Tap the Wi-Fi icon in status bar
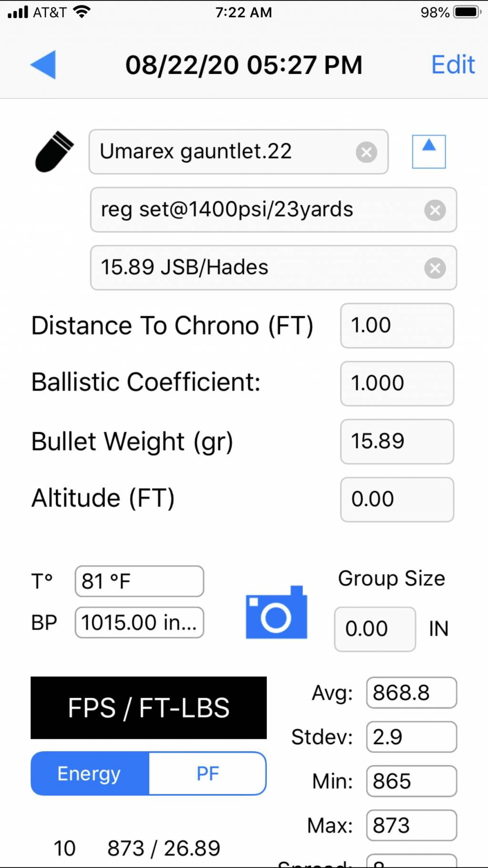This screenshot has width=488, height=868. 81,12
